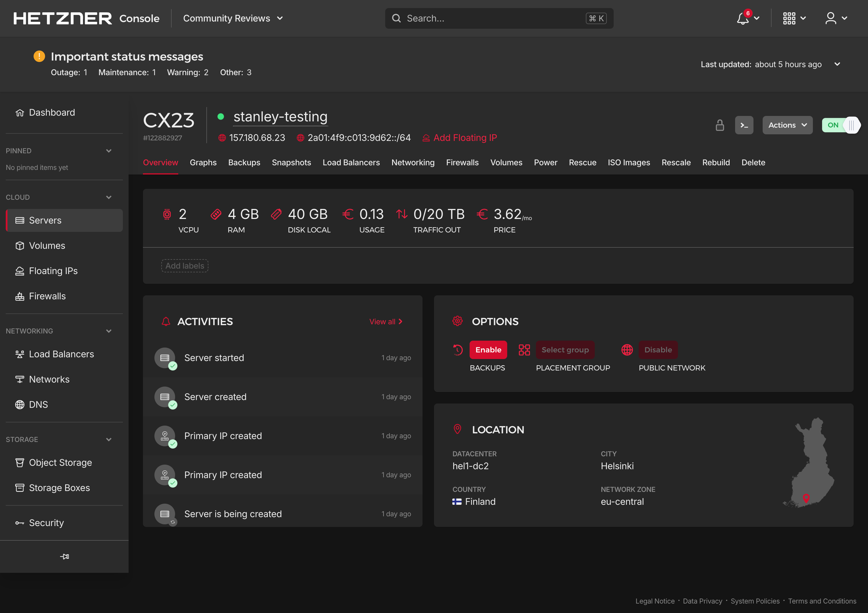Open the apps grid menu icon
The width and height of the screenshot is (868, 613).
[x=790, y=18]
